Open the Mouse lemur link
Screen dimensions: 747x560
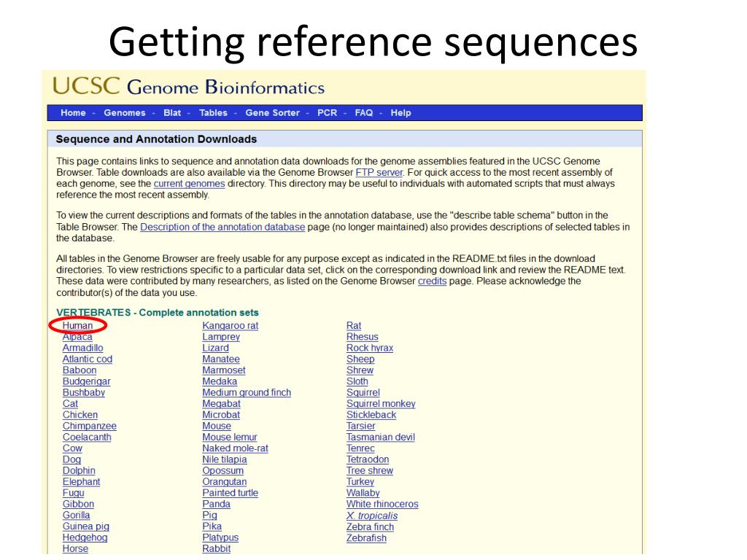click(230, 437)
